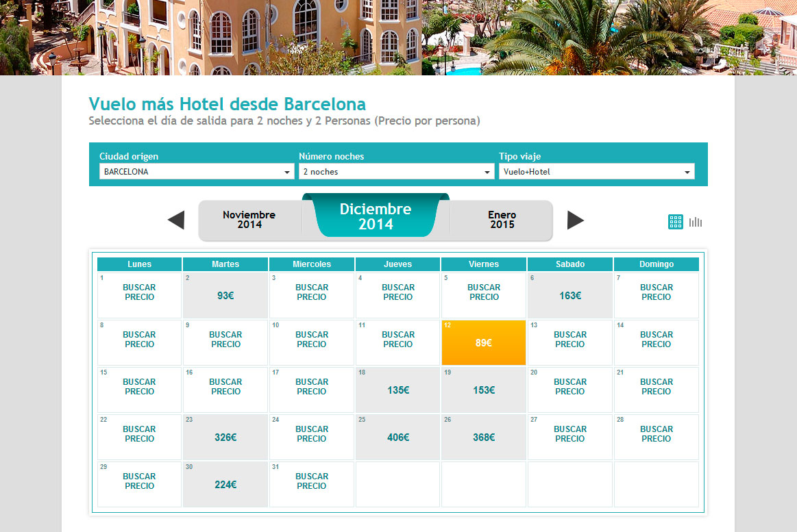Select December 12 highlighted 89€ price
The image size is (797, 532).
click(484, 343)
